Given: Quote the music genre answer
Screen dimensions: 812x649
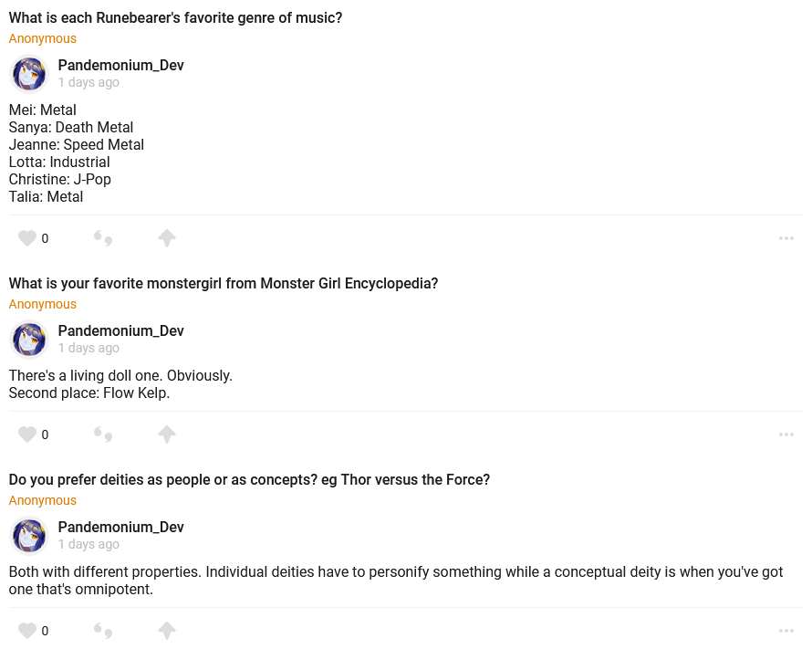Looking at the screenshot, I should [103, 238].
